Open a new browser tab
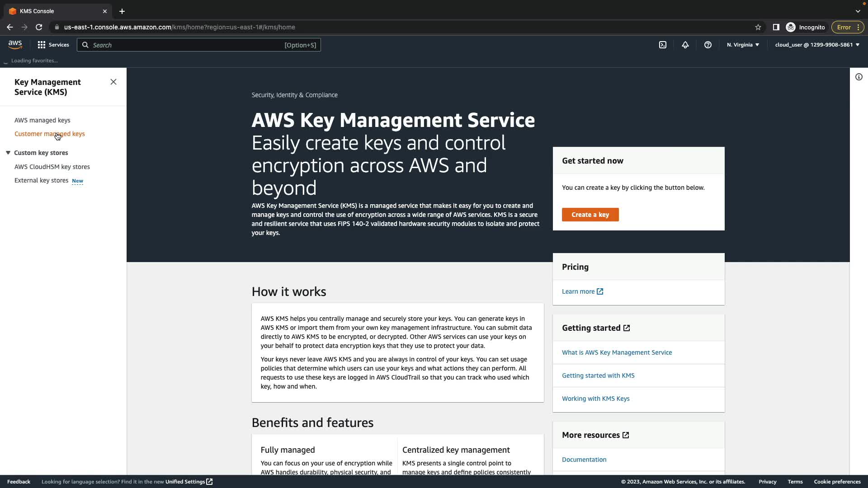 [122, 11]
